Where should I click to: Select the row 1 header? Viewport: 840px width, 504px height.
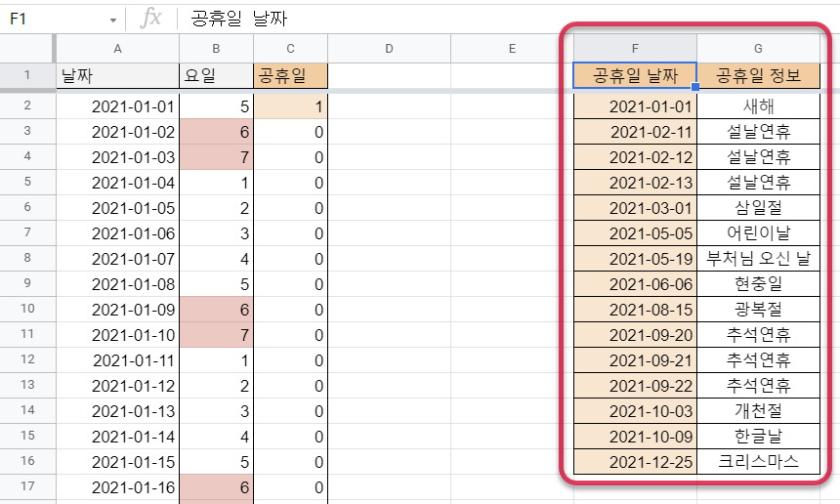tap(26, 75)
